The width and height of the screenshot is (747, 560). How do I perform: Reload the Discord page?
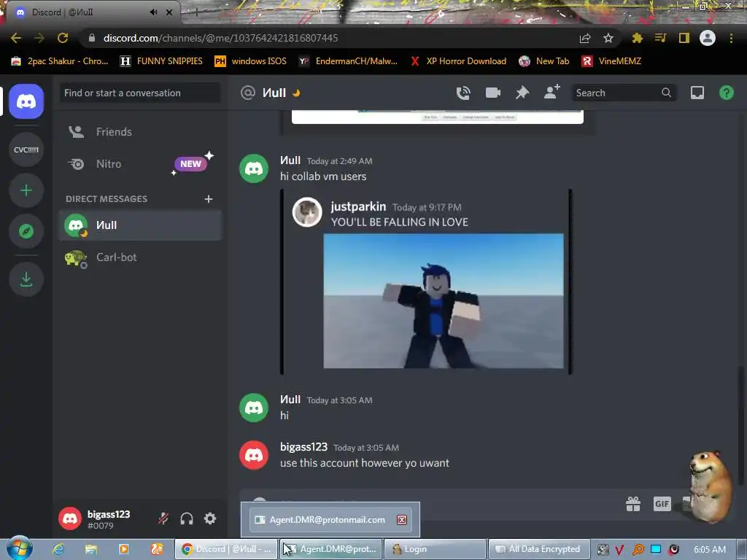[x=63, y=38]
